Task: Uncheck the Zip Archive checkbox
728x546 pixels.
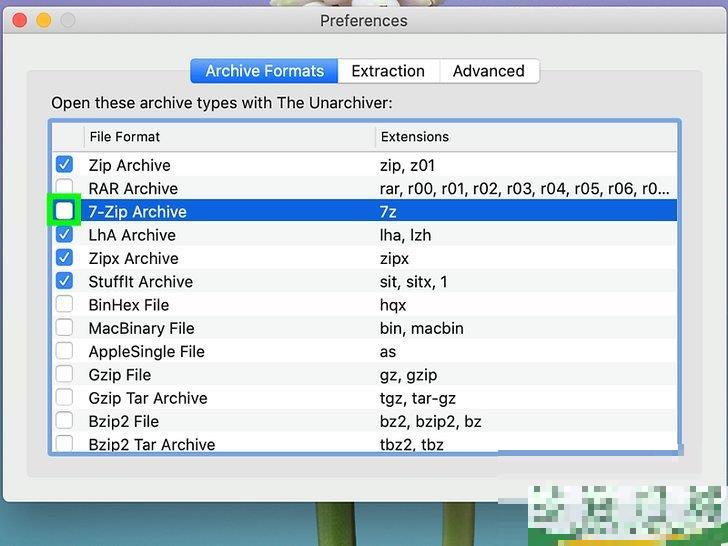Action: [x=65, y=165]
